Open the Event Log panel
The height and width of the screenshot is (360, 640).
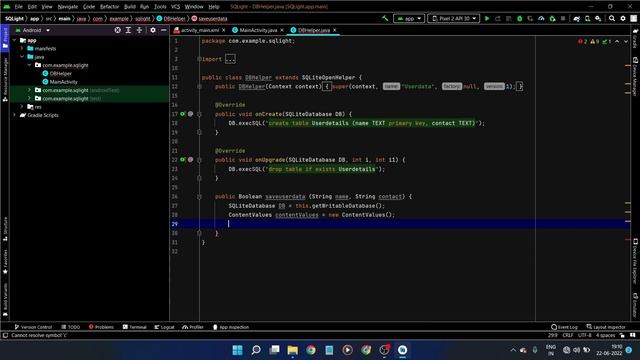tap(564, 327)
